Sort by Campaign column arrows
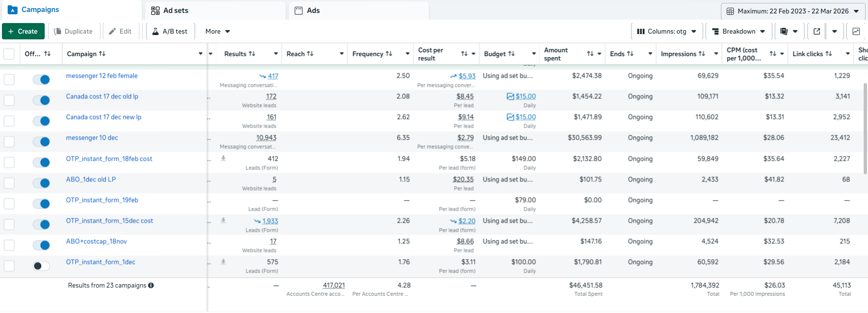 (x=102, y=54)
